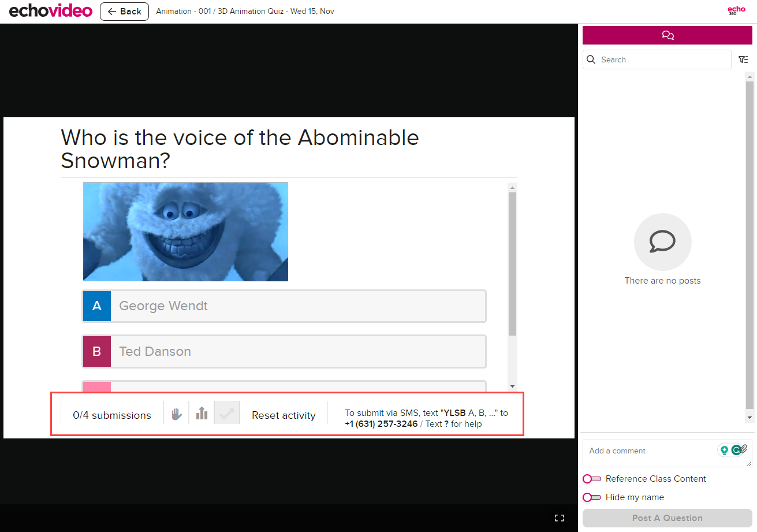Click the quiz scroll down arrow
757x532 pixels.
point(512,386)
